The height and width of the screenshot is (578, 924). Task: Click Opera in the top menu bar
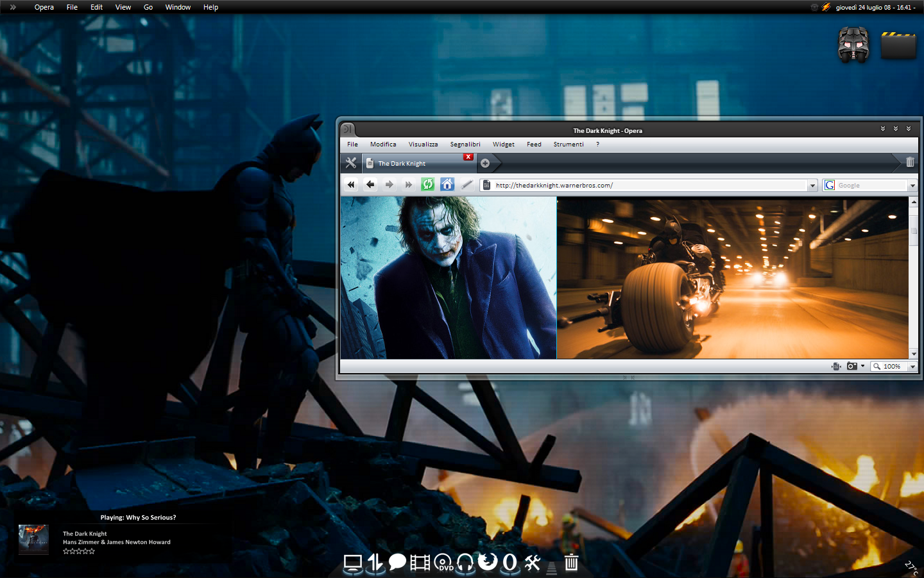pyautogui.click(x=44, y=7)
